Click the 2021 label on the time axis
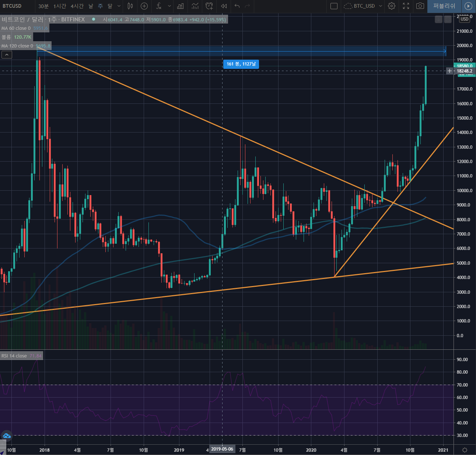This screenshot has height=455, width=476. [x=443, y=450]
